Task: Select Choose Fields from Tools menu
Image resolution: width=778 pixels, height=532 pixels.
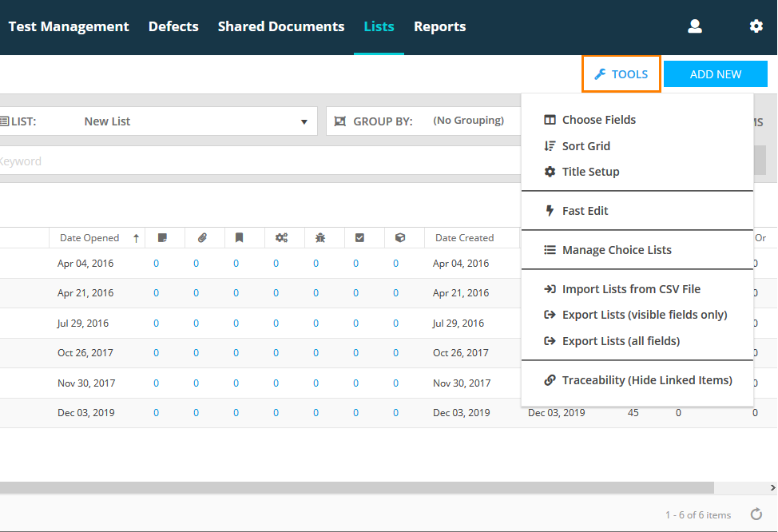Action: [x=598, y=120]
